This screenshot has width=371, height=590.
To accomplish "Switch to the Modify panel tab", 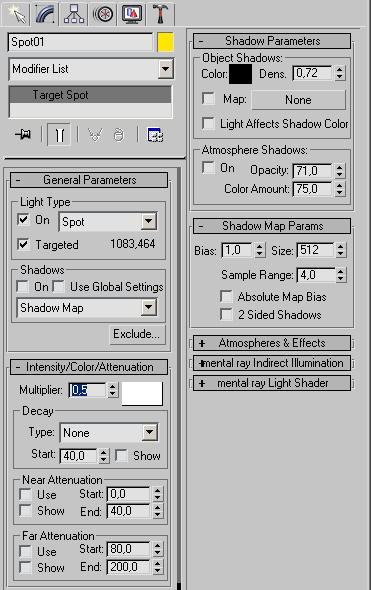I will coord(45,13).
